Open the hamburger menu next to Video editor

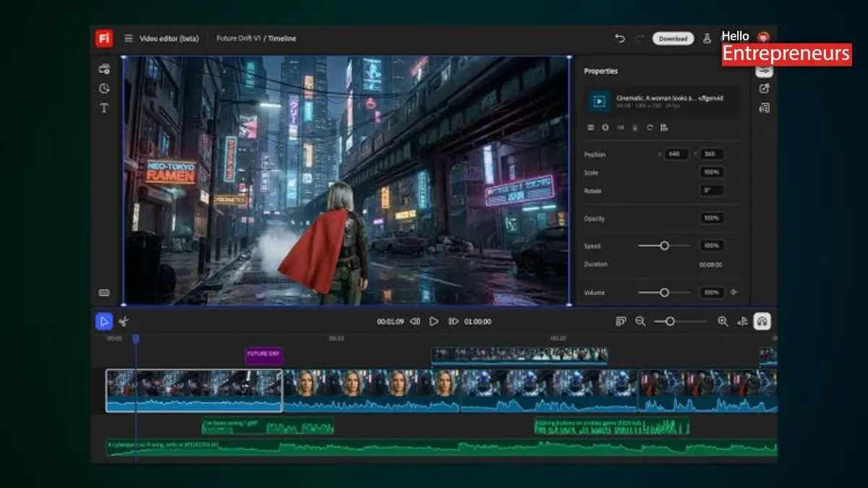[129, 38]
